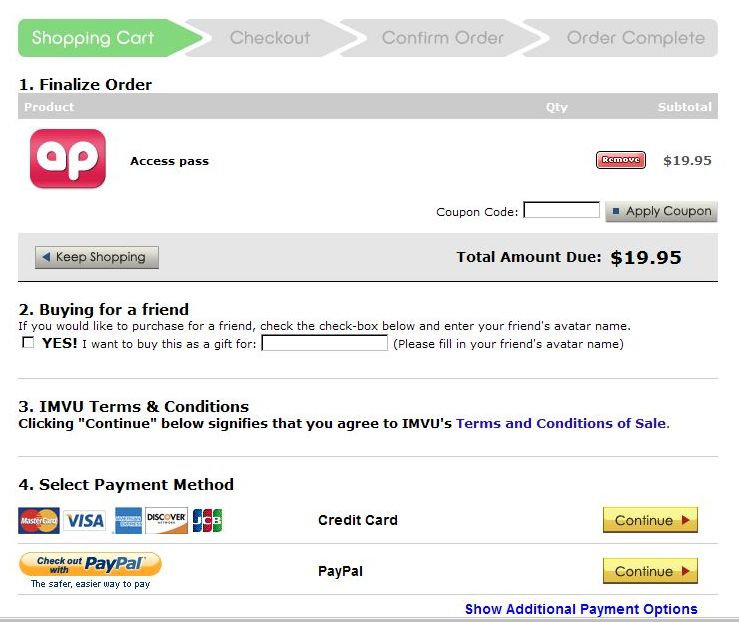Select the Confirm Order step tab
Viewport: 739px width, 622px height.
[x=442, y=38]
